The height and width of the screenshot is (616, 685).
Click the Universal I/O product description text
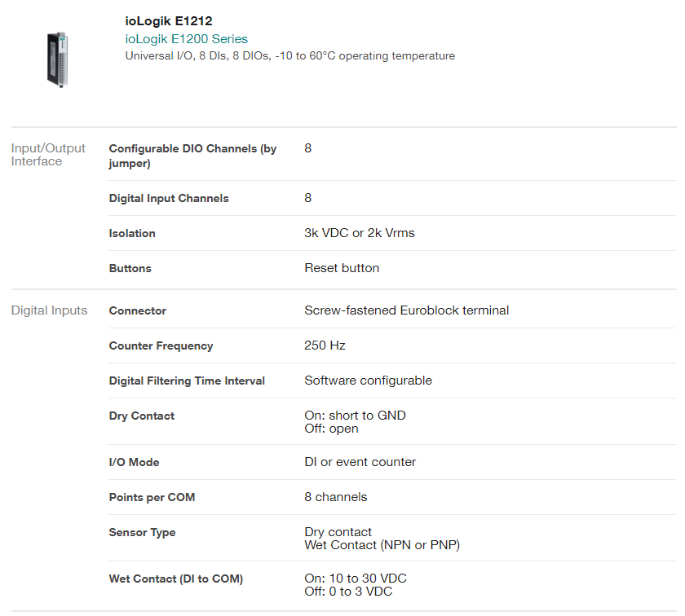(x=289, y=56)
